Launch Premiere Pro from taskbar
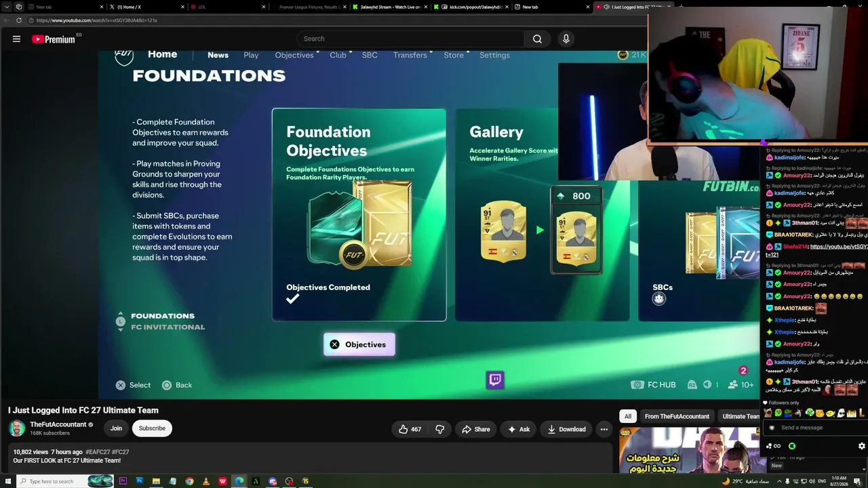Viewport: 868px width, 488px height. [123, 481]
